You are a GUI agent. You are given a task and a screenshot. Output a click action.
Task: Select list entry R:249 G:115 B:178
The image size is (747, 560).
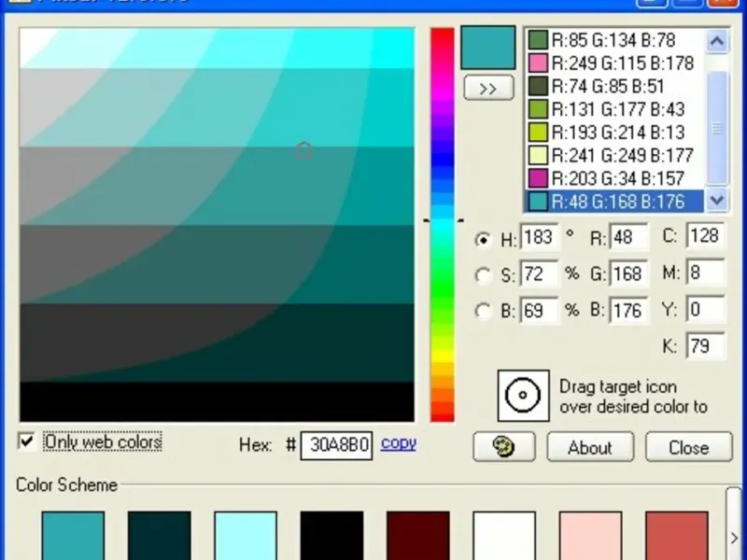point(614,63)
